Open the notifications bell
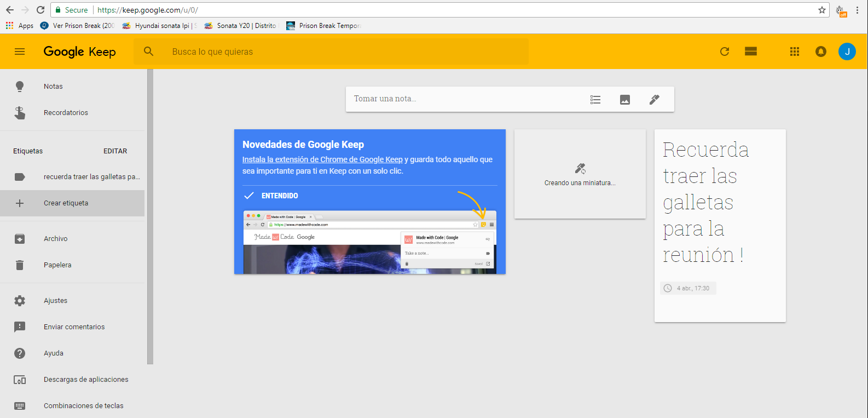This screenshot has height=418, width=868. point(821,51)
